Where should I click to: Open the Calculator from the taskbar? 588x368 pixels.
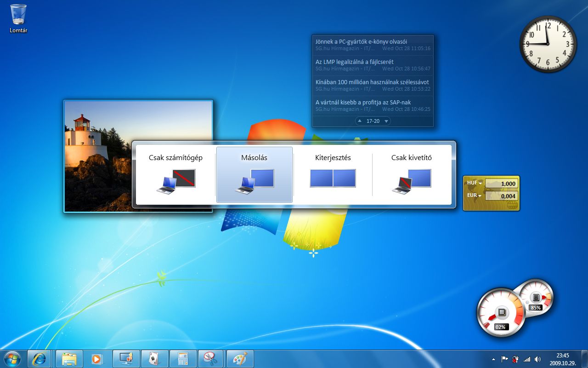click(x=183, y=358)
